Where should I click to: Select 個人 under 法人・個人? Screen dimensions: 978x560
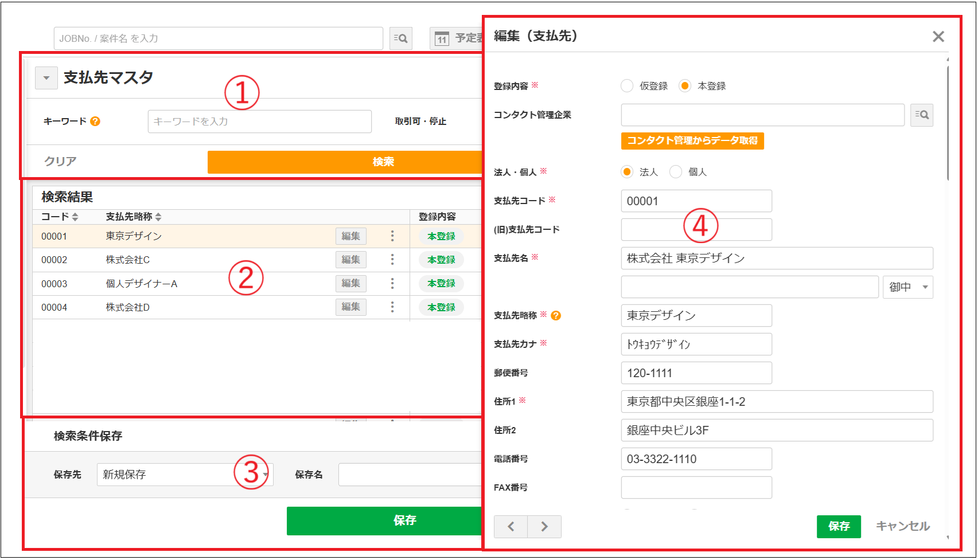676,171
